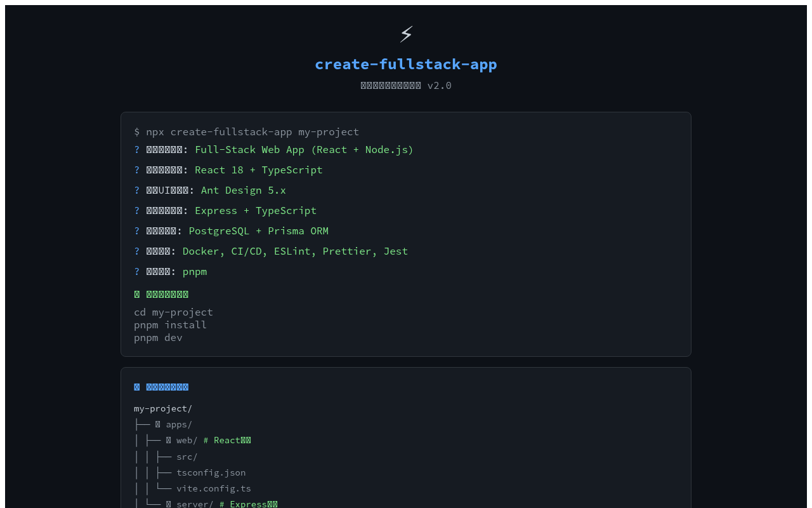Click the question mark before "Ant Design 5.x"

point(137,190)
